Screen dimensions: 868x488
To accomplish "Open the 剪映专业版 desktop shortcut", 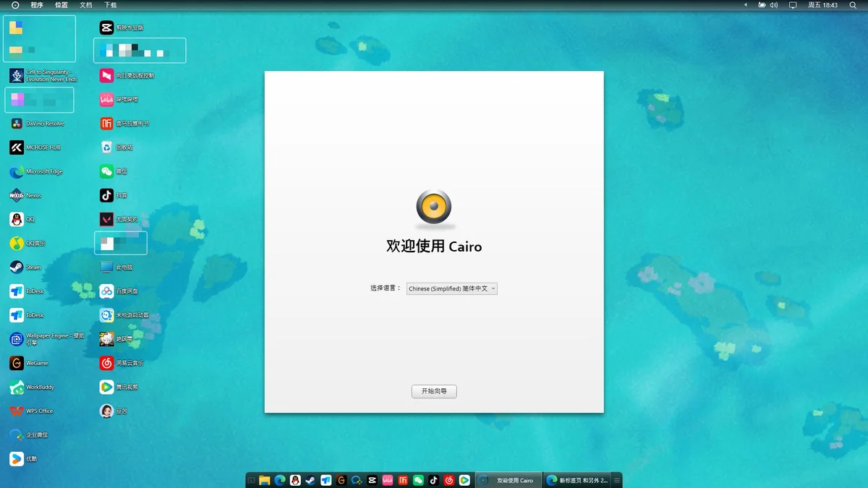I will [122, 27].
